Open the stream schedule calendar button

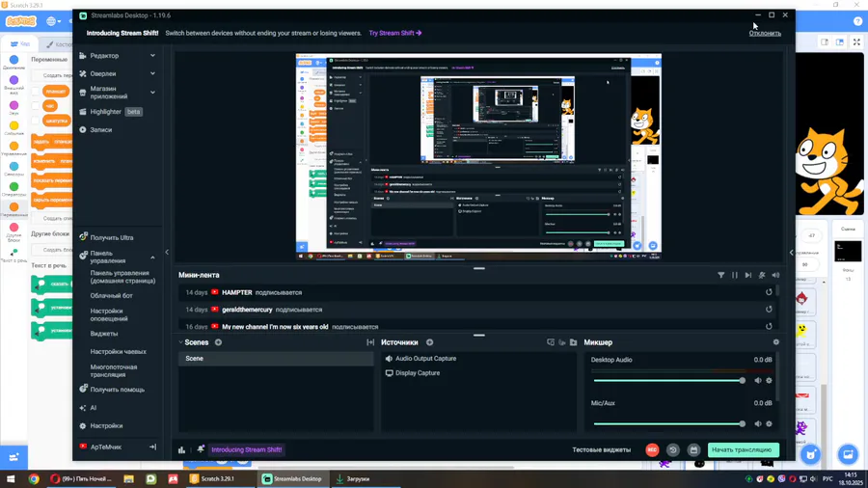click(693, 449)
